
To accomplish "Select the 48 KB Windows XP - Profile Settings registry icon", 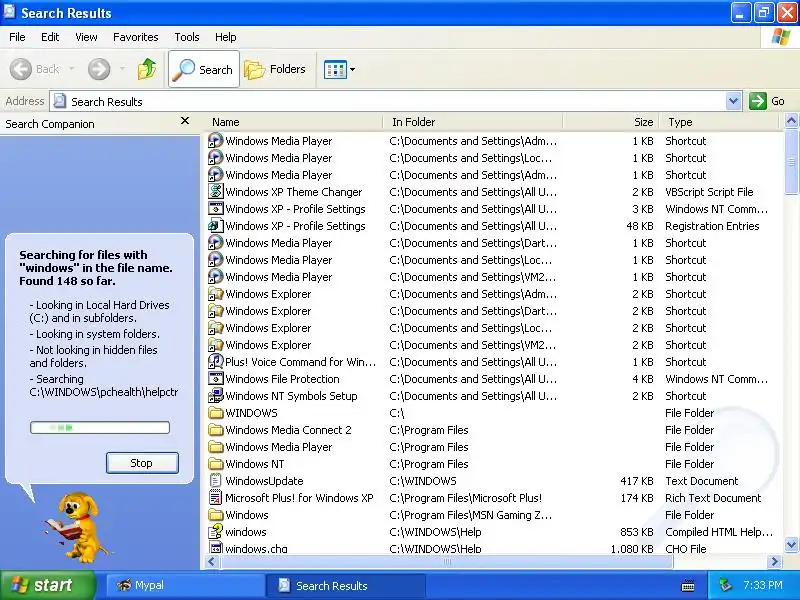I will click(216, 226).
